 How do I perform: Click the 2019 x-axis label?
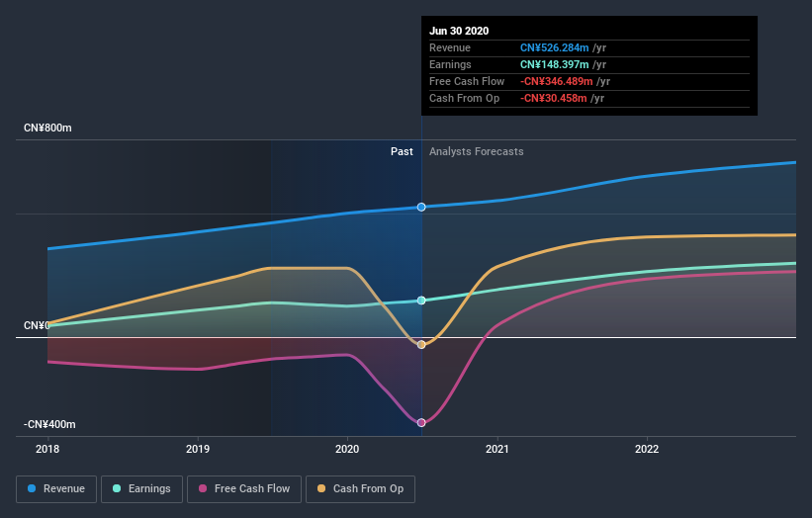click(x=198, y=449)
